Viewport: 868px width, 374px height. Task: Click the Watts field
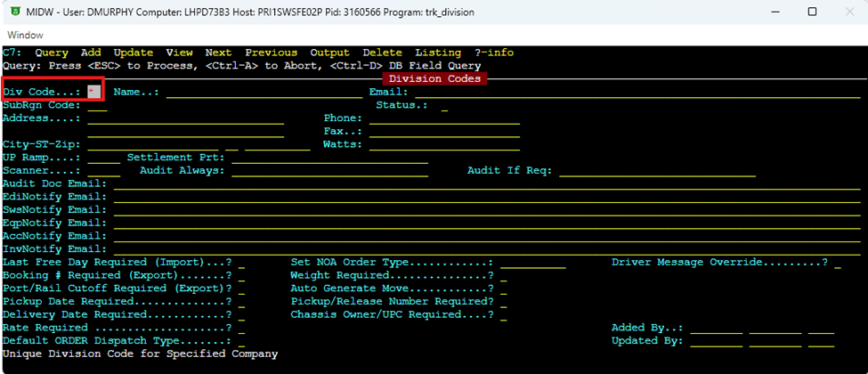click(444, 144)
